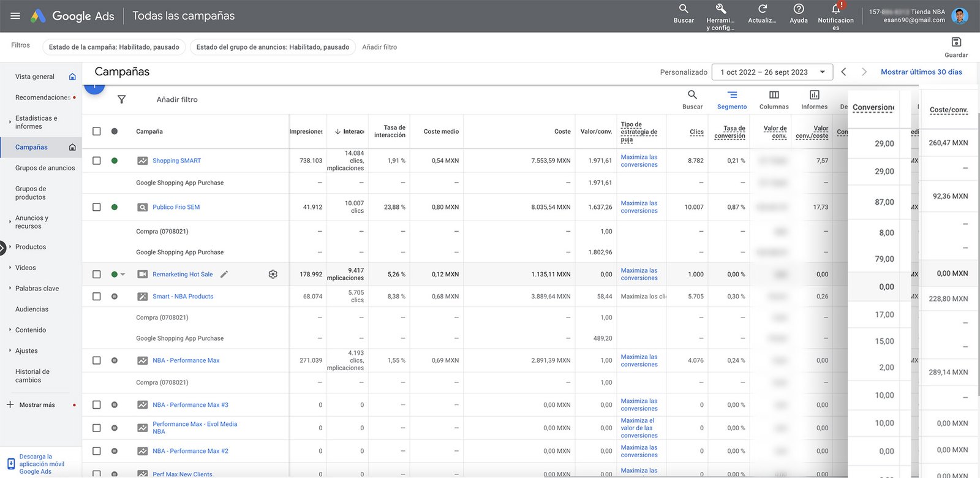Screen dimensions: 980x478
Task: Check the NBA - Performance Max row
Action: tap(96, 360)
